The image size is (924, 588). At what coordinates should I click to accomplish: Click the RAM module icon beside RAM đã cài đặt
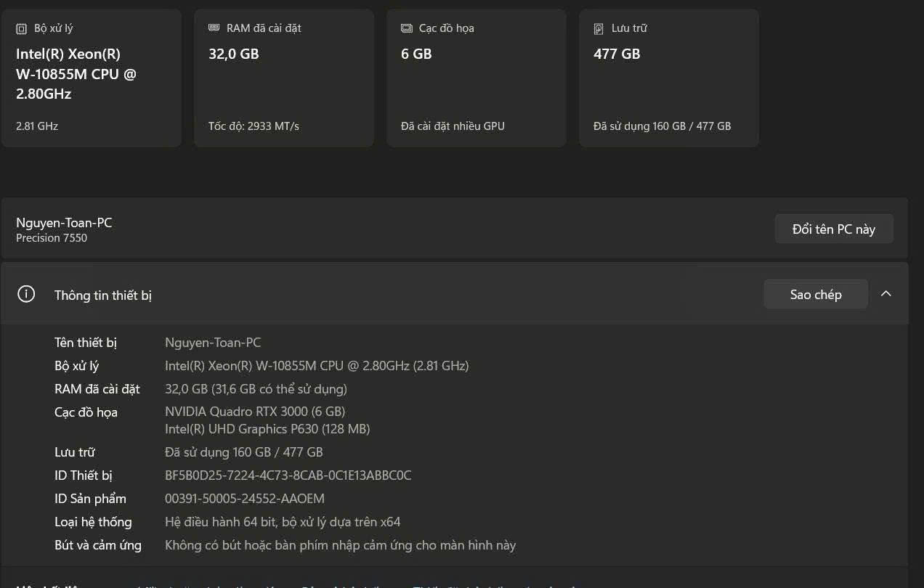pos(214,28)
